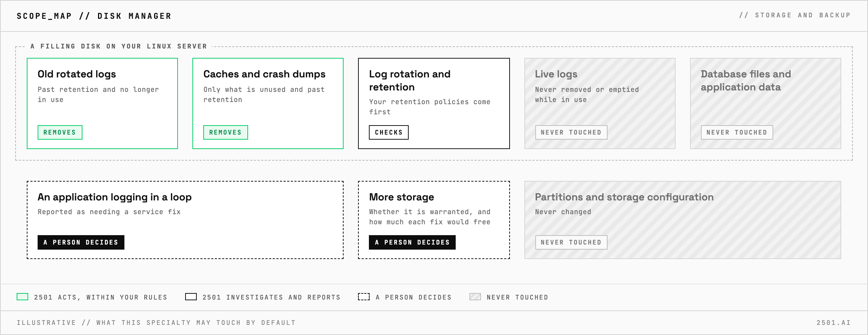Click the green legend swatch for 2501 acts
The width and height of the screenshot is (868, 335).
[x=22, y=297]
